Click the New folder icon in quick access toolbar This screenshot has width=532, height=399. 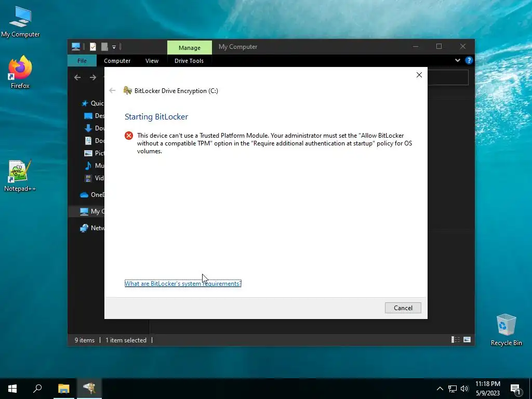click(104, 47)
